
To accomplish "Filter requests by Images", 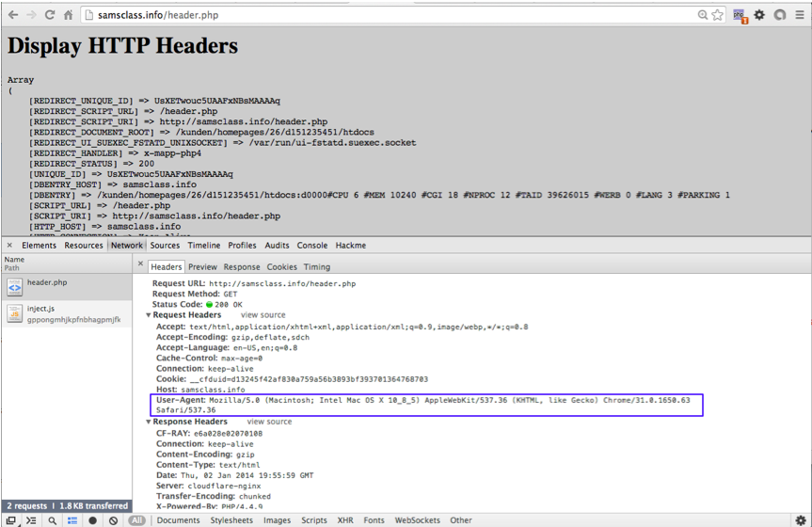I will pyautogui.click(x=277, y=520).
